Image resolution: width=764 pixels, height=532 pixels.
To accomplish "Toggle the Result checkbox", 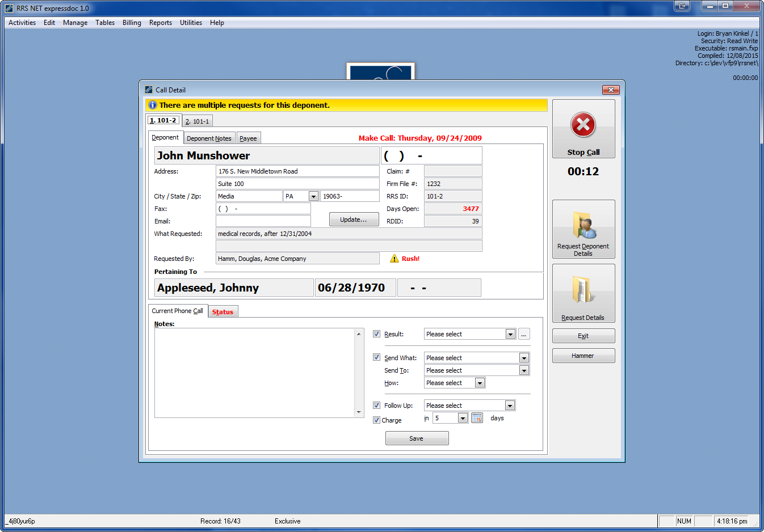I will 376,334.
